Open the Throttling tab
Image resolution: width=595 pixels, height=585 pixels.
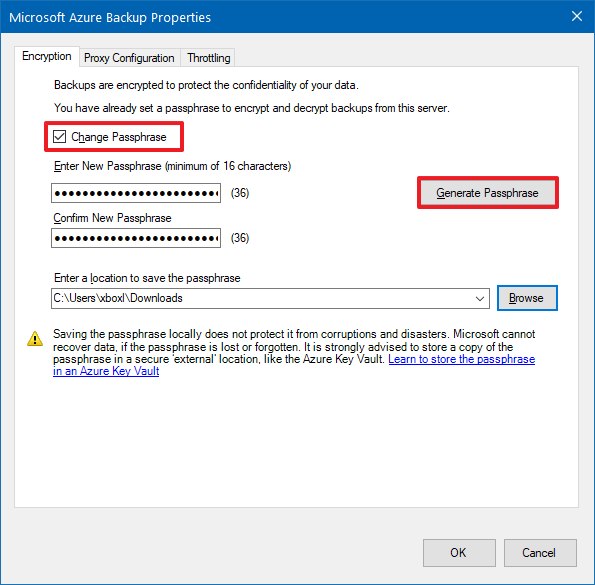(208, 58)
